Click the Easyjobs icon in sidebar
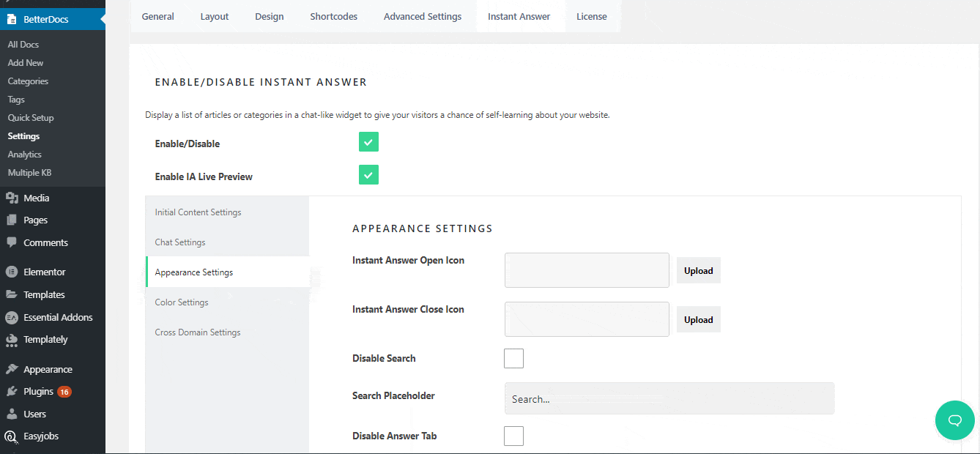This screenshot has height=454, width=980. [12, 436]
